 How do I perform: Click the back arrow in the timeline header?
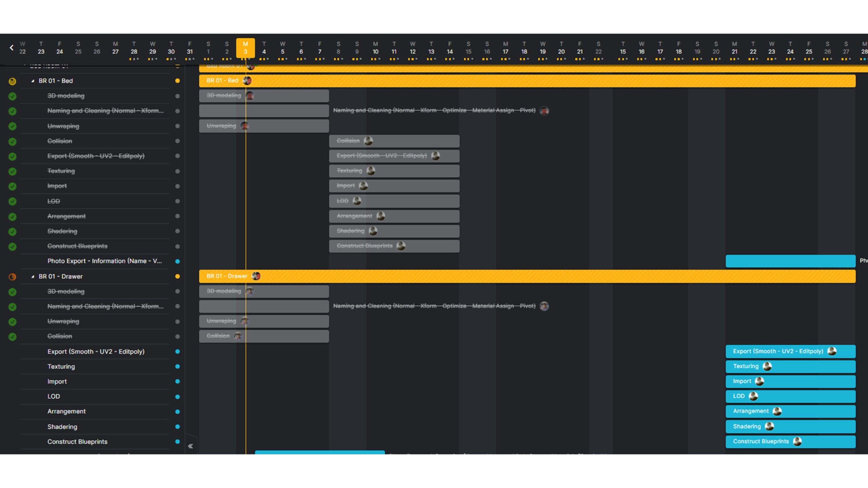(x=12, y=48)
